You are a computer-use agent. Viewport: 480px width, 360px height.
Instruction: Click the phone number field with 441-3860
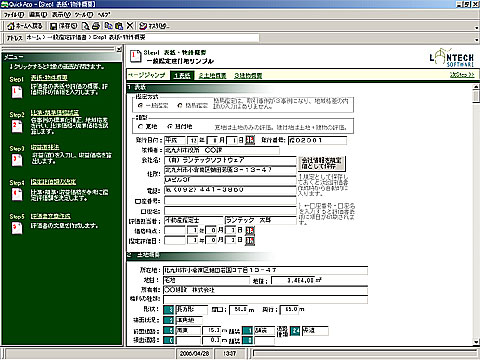tap(230, 190)
